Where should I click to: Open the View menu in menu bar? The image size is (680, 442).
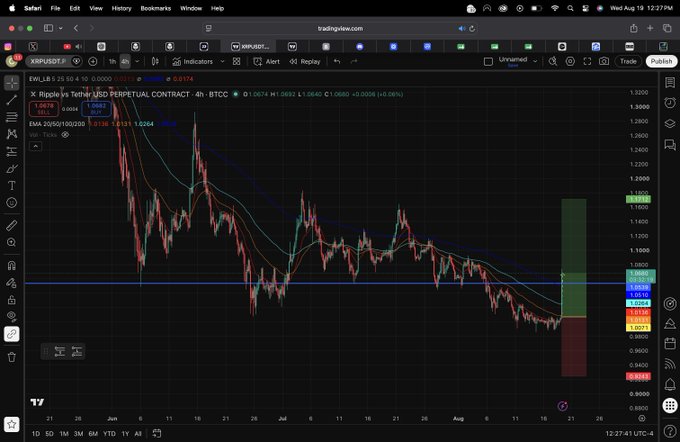96,8
